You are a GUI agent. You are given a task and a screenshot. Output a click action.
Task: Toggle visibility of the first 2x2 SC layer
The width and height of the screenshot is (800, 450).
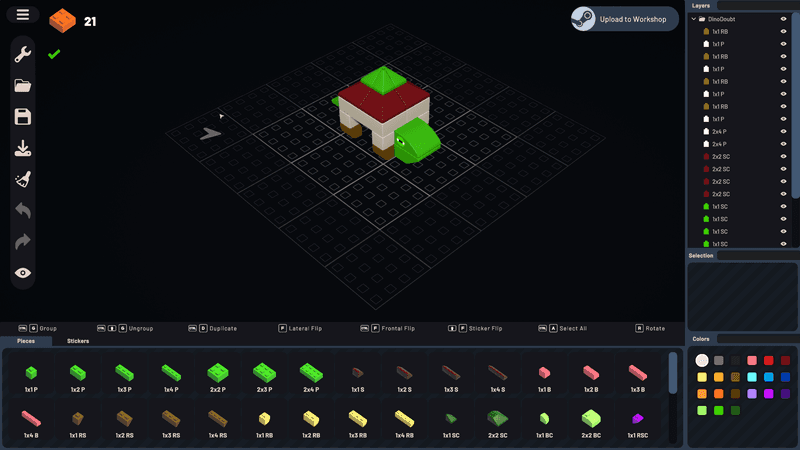pyautogui.click(x=783, y=156)
